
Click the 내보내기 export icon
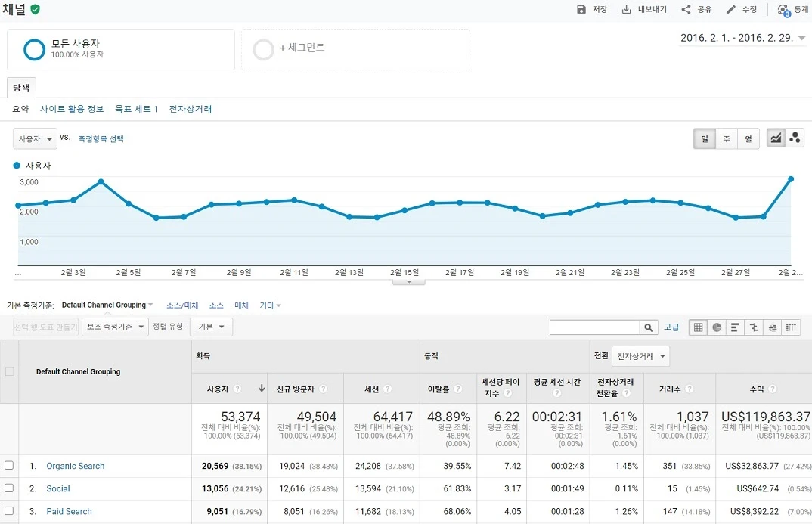626,9
